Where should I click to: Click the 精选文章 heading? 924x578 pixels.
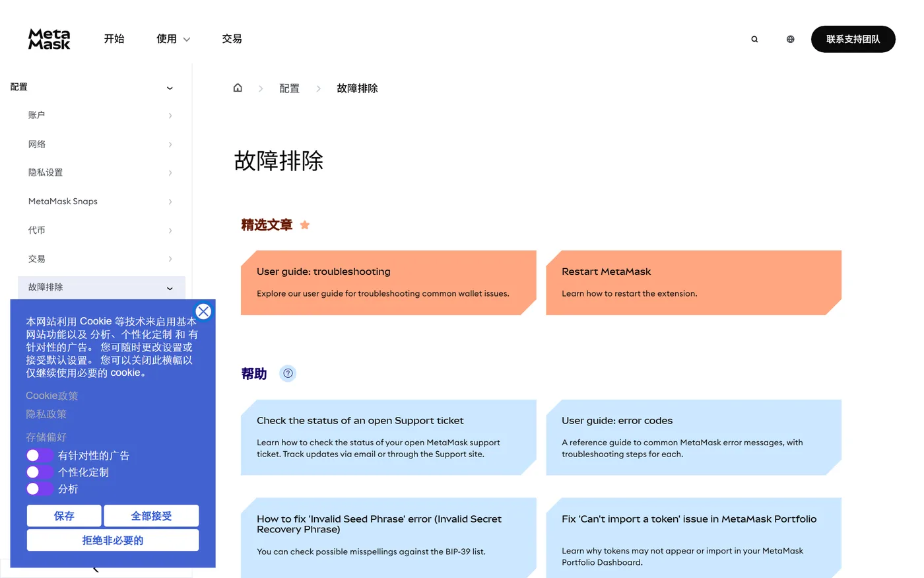tap(267, 225)
